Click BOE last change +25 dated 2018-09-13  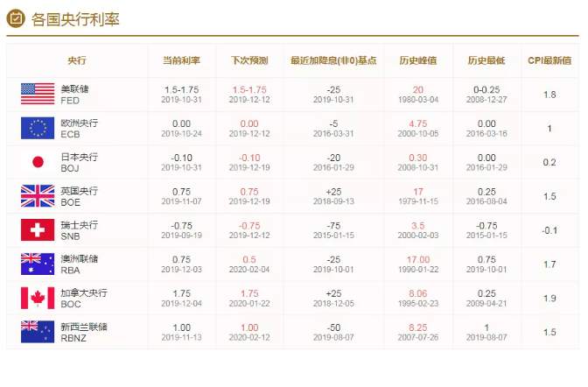point(333,196)
